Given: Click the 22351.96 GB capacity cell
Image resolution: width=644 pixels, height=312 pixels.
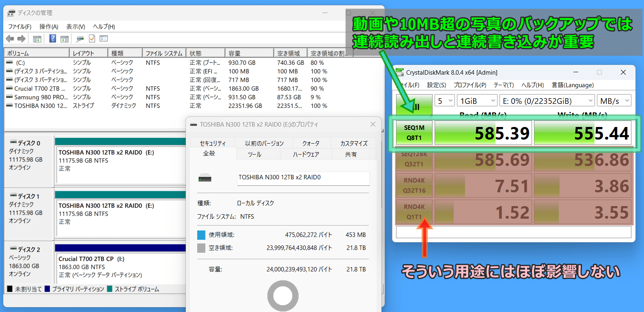Looking at the screenshot, I should pos(246,105).
